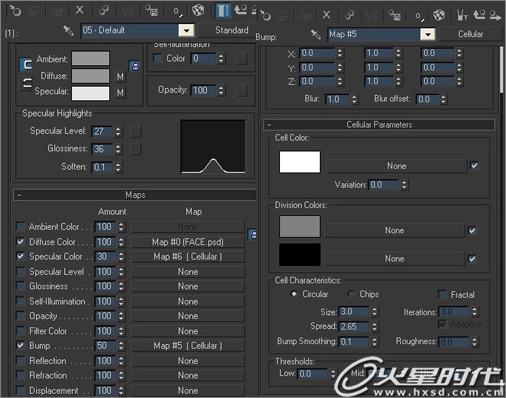Click Show Map in Viewport checker cube, Cellular panel
506x398 pixels.
[439, 15]
